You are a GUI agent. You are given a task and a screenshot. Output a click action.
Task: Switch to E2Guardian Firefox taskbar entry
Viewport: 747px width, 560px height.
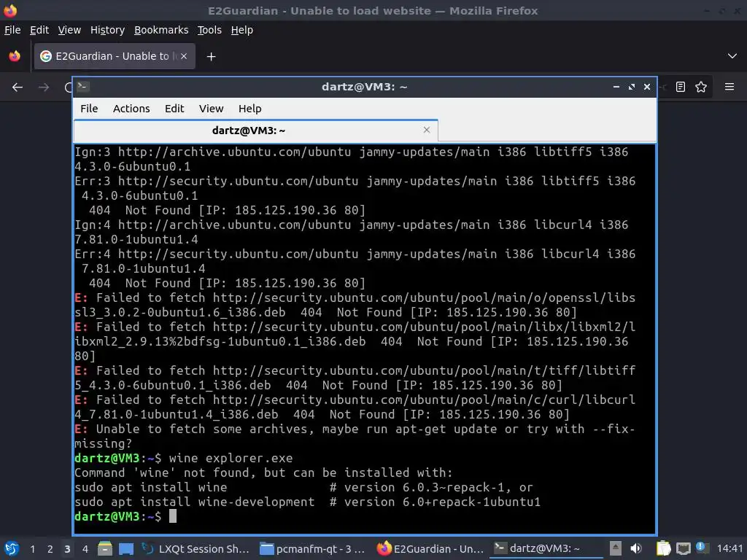(430, 548)
